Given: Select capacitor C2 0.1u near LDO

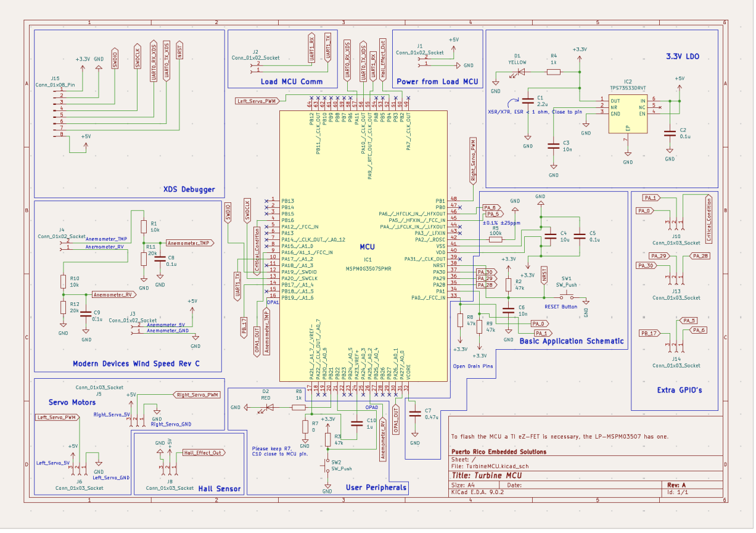Looking at the screenshot, I should click(x=670, y=134).
